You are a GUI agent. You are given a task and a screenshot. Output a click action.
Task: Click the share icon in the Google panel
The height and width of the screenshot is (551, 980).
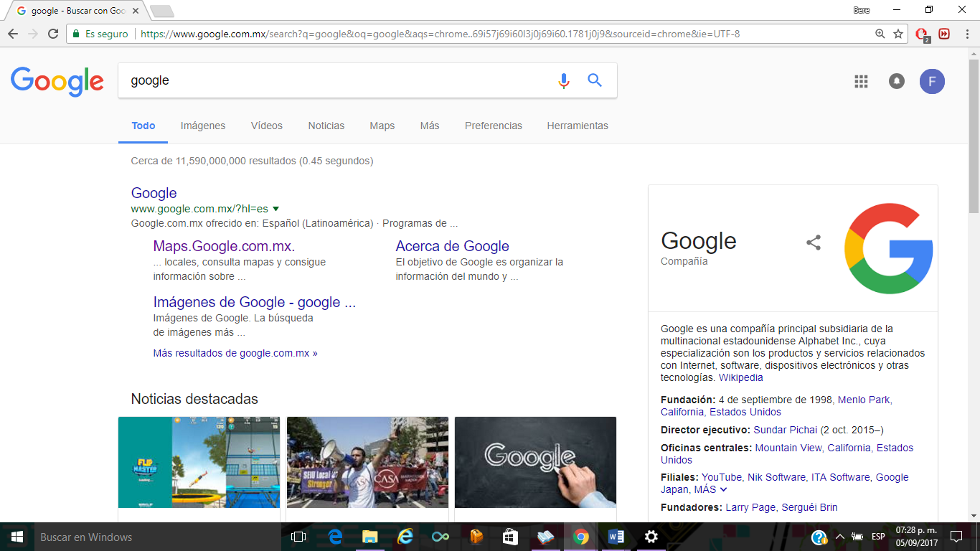coord(814,242)
